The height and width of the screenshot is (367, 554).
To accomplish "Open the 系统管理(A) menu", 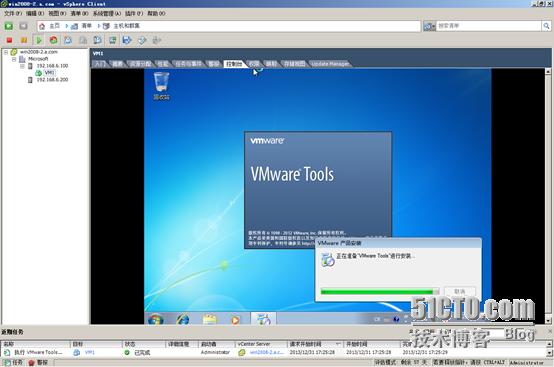I will click(x=107, y=13).
